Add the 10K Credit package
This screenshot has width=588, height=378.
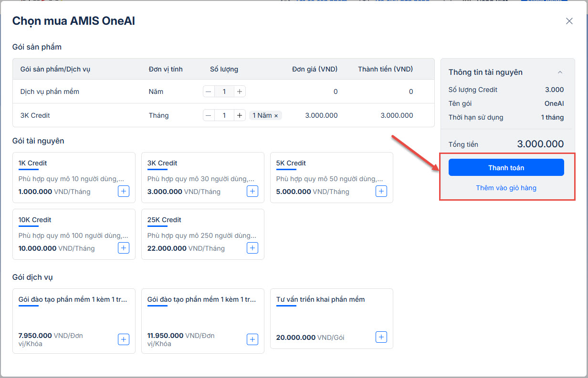[124, 248]
